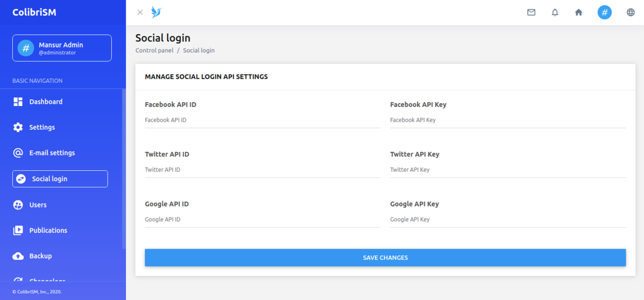Open the notifications bell icon
The image size is (644, 300).
[x=555, y=13]
